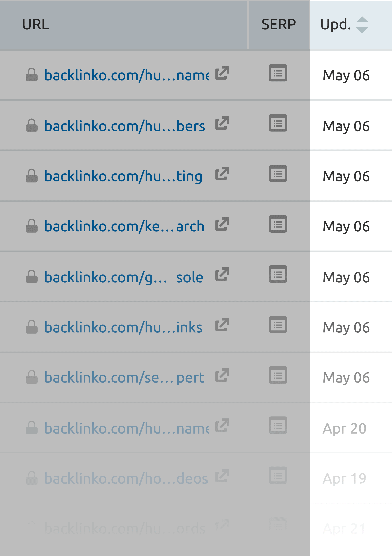
Task: Open external link for backlinko.com/hu…bers
Action: coord(222,123)
